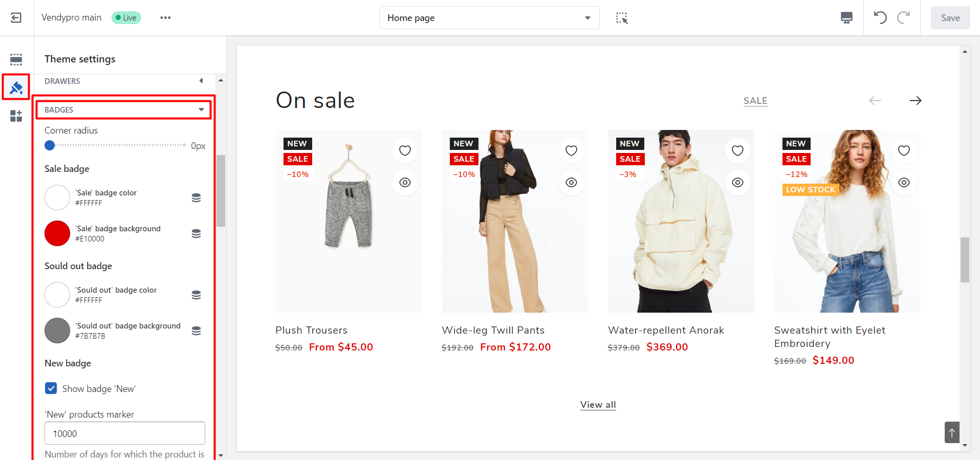Click the View all link
980x460 pixels.
pos(597,404)
